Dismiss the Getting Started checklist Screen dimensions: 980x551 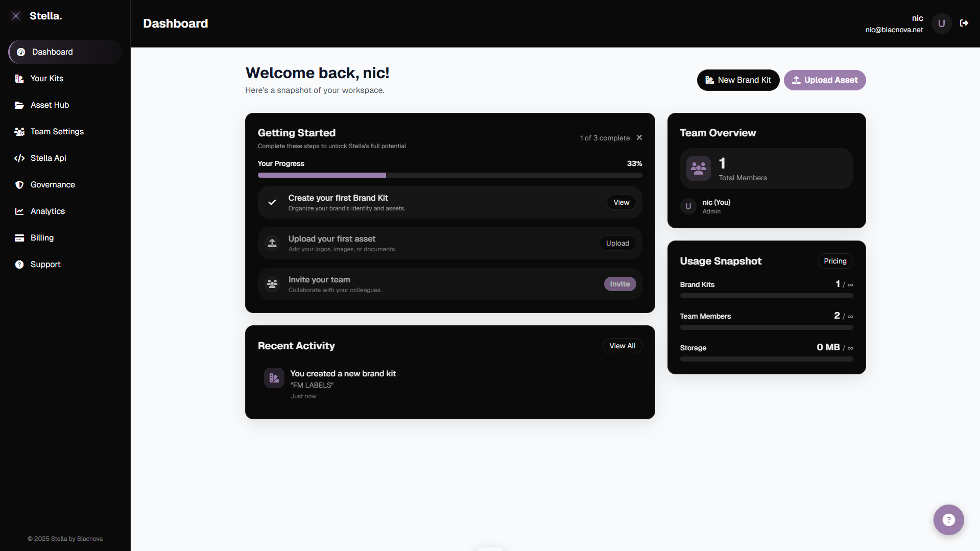click(639, 137)
